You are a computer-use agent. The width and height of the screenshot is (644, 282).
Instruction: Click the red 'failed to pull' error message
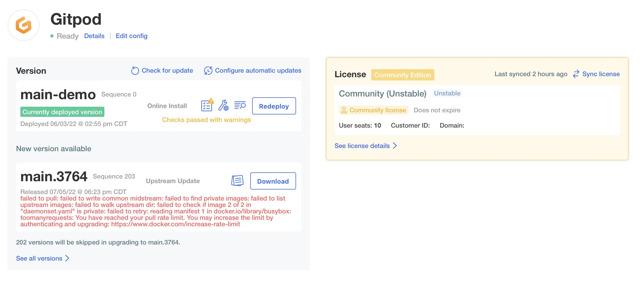point(156,211)
